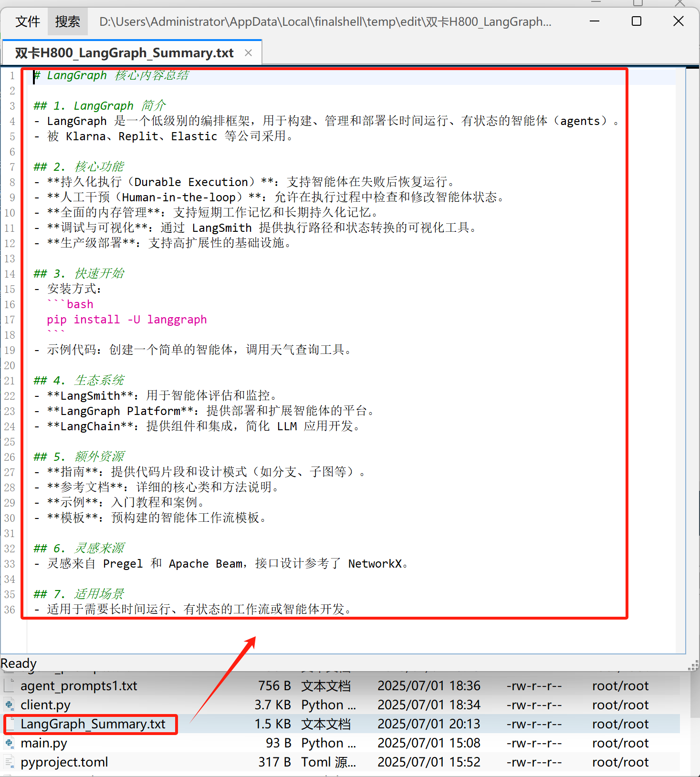Click the window resize grip in status bar
This screenshot has width=700, height=777.
[693, 665]
